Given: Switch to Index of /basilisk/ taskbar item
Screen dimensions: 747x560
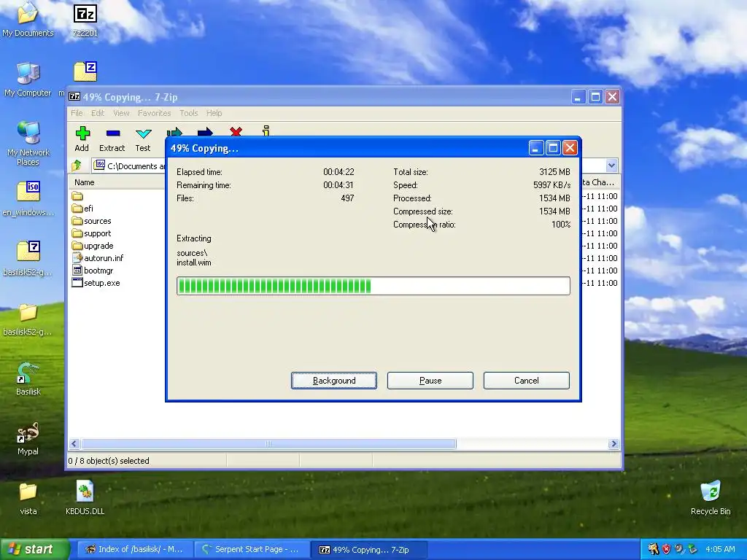Looking at the screenshot, I should click(135, 550).
